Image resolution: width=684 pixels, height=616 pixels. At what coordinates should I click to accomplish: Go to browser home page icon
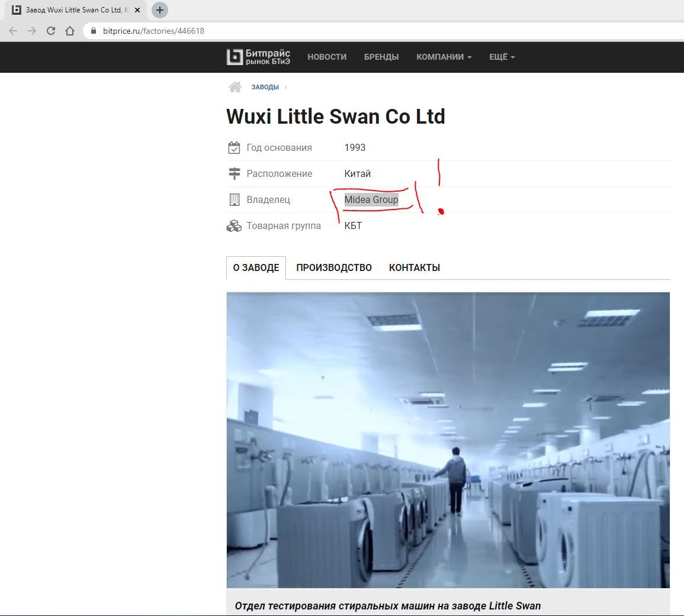pos(70,31)
